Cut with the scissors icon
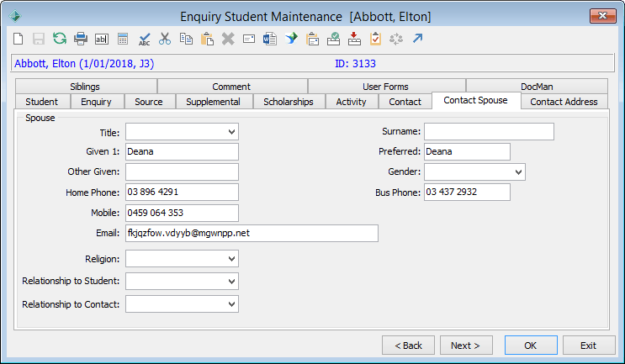This screenshot has width=625, height=364. (165, 39)
